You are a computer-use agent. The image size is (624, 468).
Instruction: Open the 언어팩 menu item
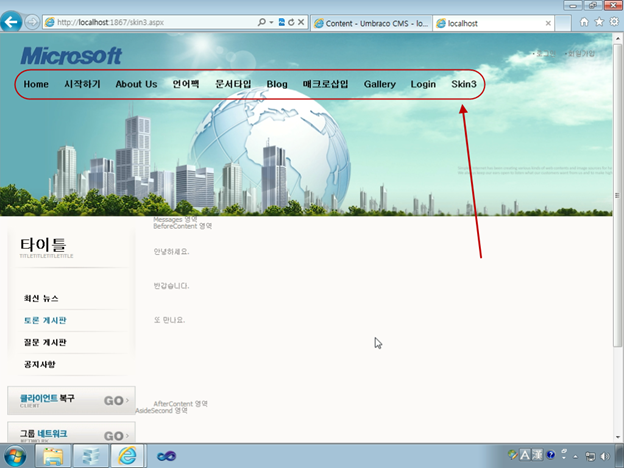coord(185,84)
